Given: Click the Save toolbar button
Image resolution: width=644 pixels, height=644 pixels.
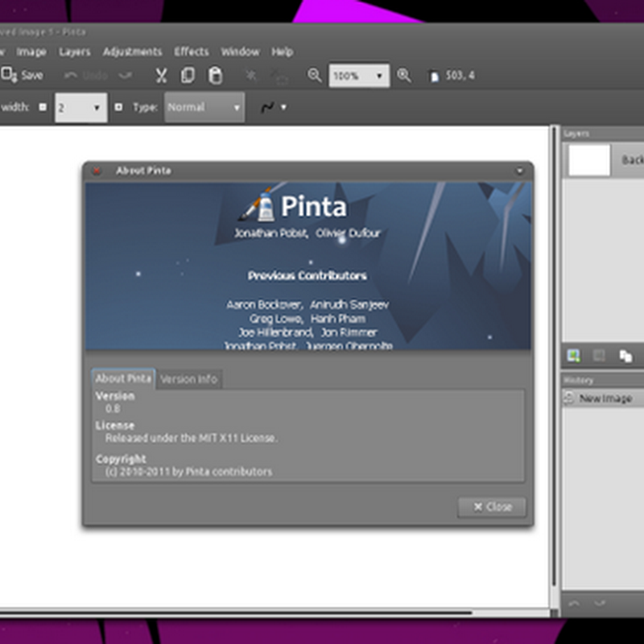Looking at the screenshot, I should tap(23, 76).
